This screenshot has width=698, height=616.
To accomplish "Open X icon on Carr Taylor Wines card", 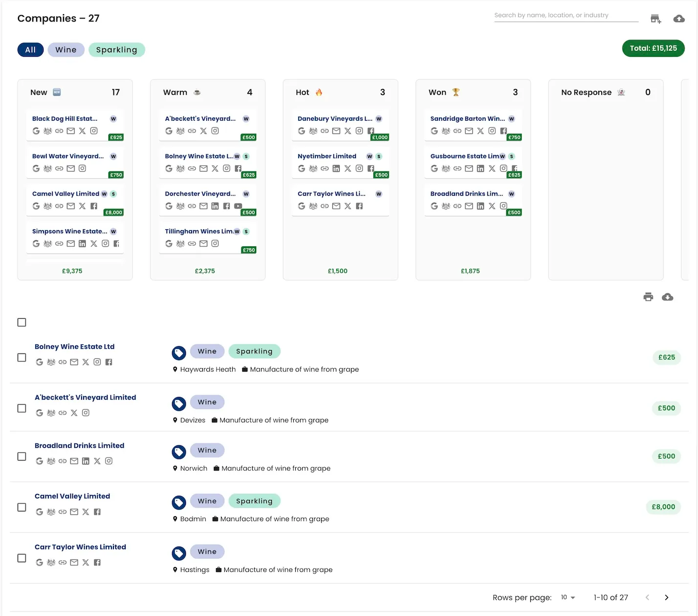I will click(x=348, y=206).
